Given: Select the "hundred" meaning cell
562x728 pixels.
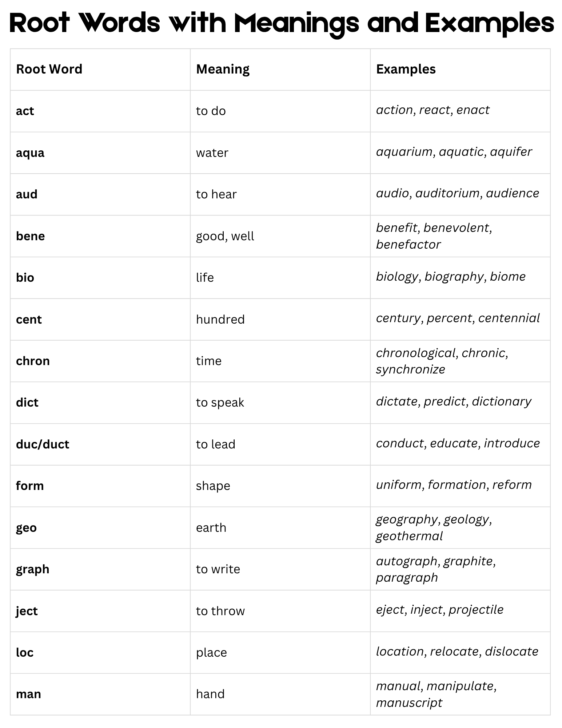Looking at the screenshot, I should 220,320.
